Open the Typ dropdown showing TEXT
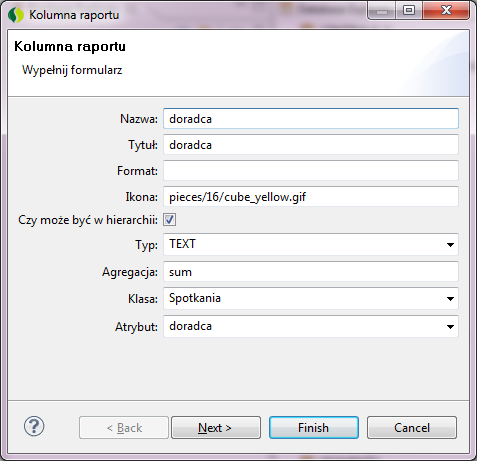The width and height of the screenshot is (477, 461). point(311,244)
